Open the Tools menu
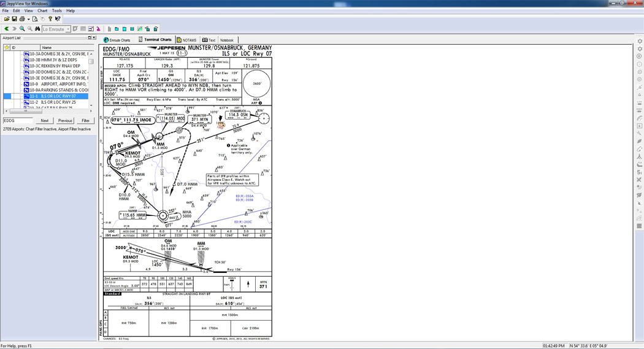Image resolution: width=644 pixels, height=349 pixels. coord(56,10)
